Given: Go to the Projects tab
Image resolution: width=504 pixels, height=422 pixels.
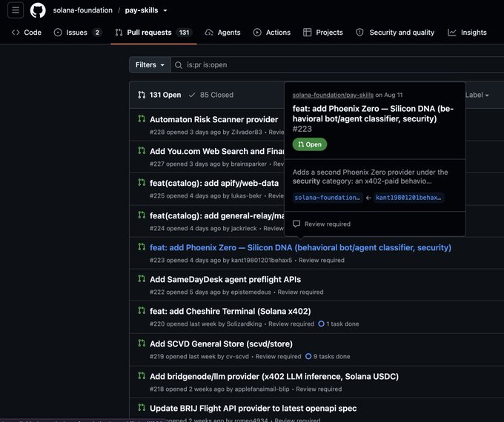Looking at the screenshot, I should point(323,33).
